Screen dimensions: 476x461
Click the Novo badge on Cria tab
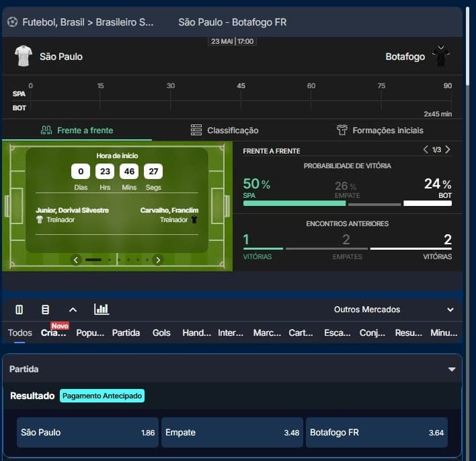60,326
